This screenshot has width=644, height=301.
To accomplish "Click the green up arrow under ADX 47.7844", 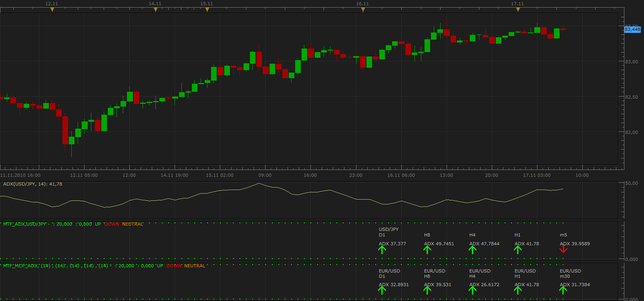I will 473,250.
